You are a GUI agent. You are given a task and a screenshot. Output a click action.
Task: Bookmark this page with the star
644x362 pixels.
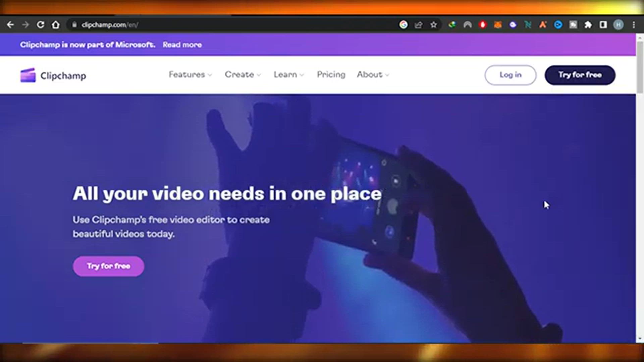pos(434,24)
